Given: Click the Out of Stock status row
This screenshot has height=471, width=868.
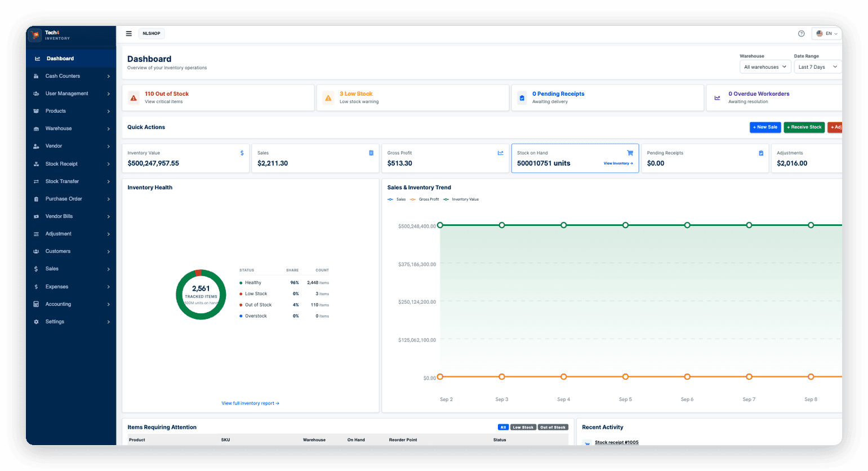Looking at the screenshot, I should 284,305.
